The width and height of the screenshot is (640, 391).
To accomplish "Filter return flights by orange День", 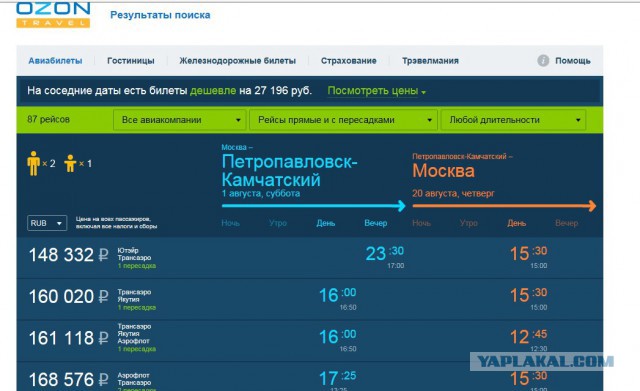I will pos(516,223).
